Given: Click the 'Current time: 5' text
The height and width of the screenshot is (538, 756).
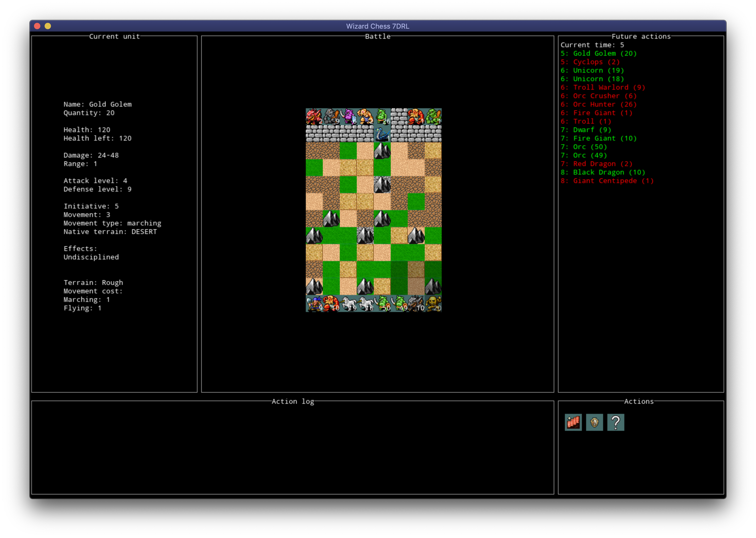Looking at the screenshot, I should click(x=592, y=45).
